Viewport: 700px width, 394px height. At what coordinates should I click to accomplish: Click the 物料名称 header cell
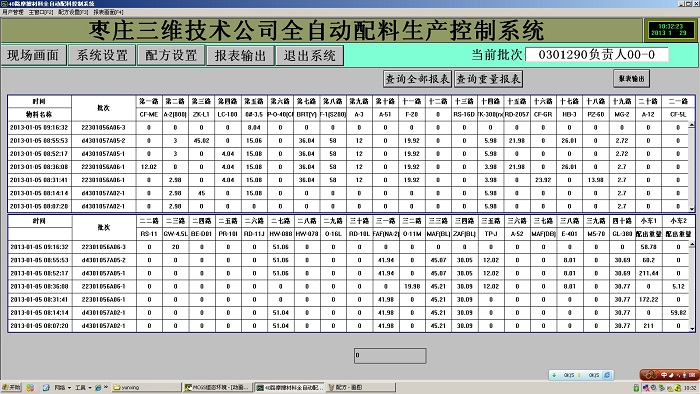(x=39, y=114)
